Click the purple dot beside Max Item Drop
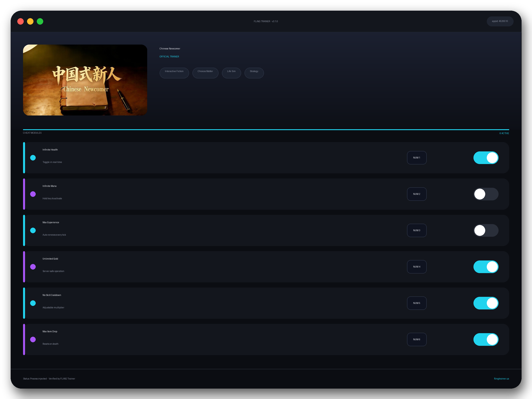The height and width of the screenshot is (399, 532). coord(33,339)
